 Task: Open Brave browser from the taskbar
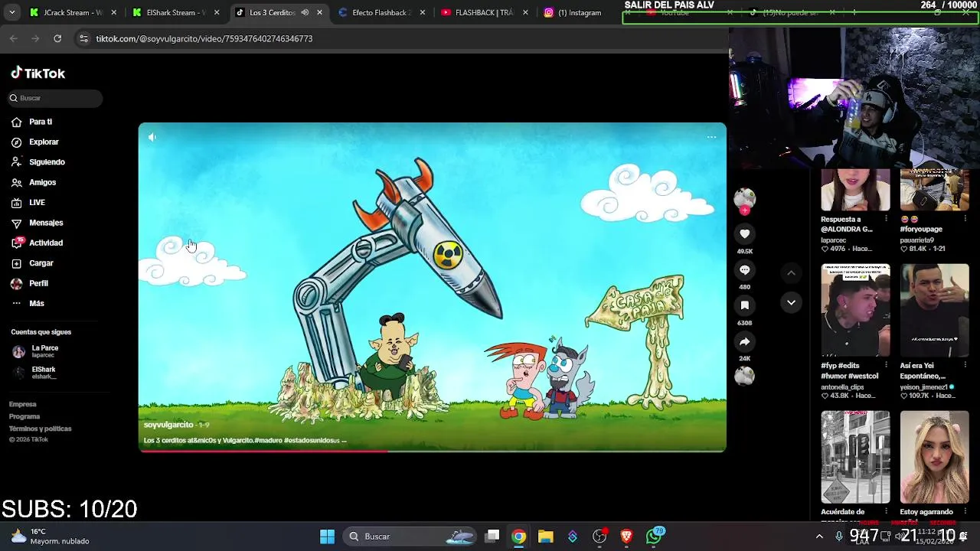tap(626, 536)
